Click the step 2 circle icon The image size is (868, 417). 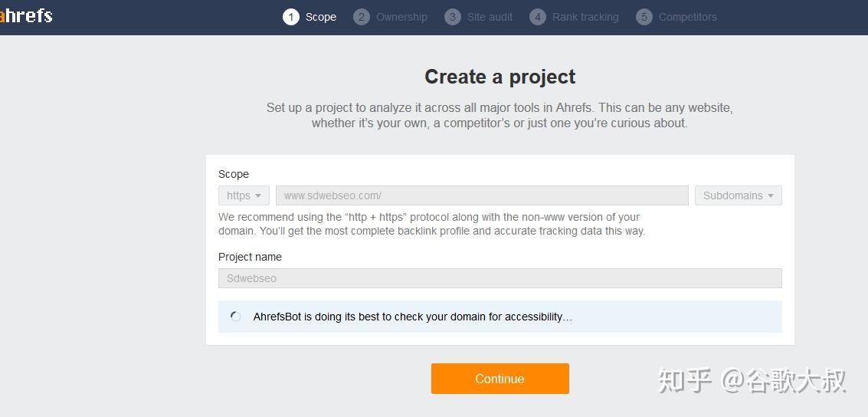362,17
